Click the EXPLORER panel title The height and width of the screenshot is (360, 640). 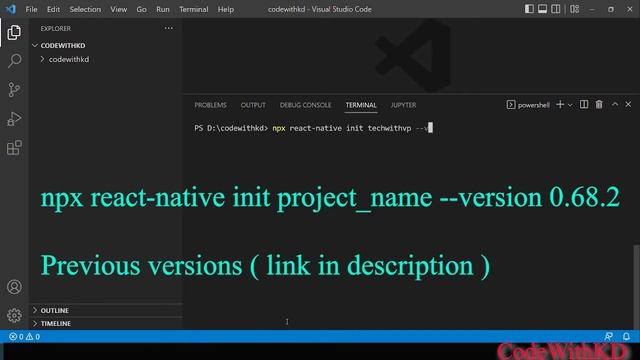[56, 29]
